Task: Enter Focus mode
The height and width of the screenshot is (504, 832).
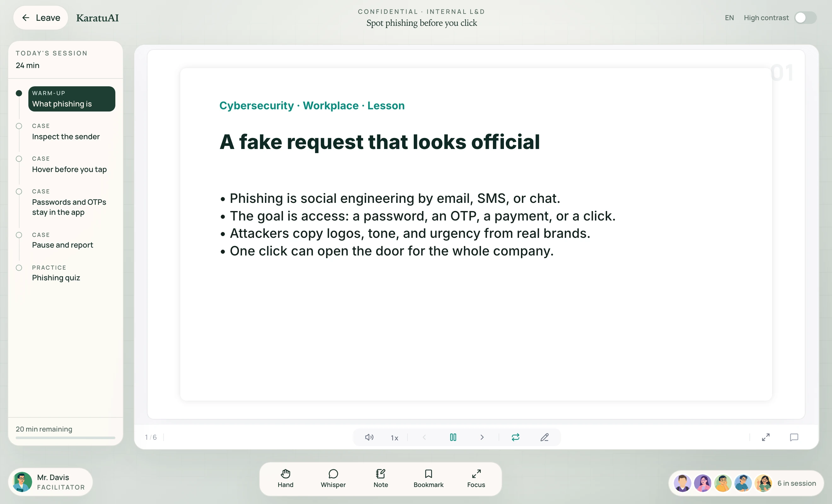Action: [x=476, y=479]
